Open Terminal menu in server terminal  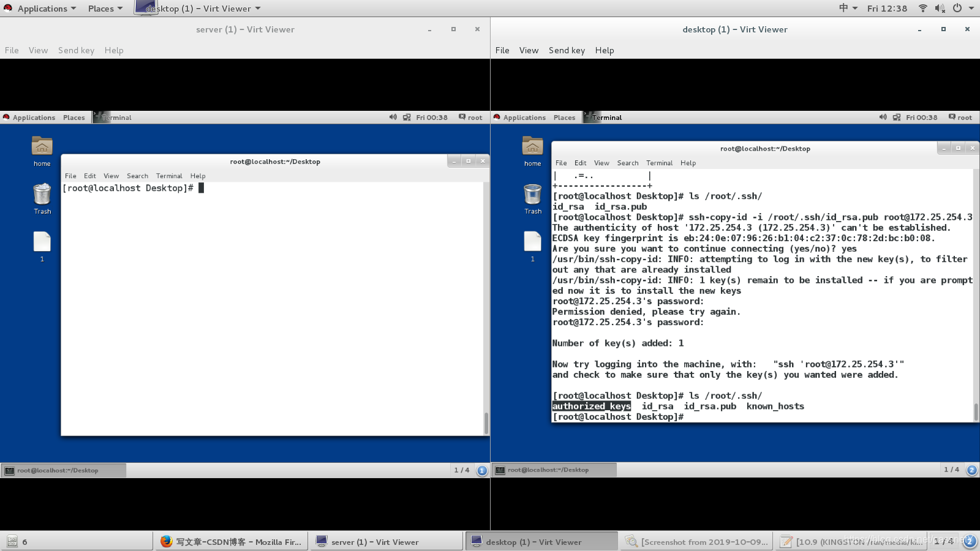pos(169,176)
